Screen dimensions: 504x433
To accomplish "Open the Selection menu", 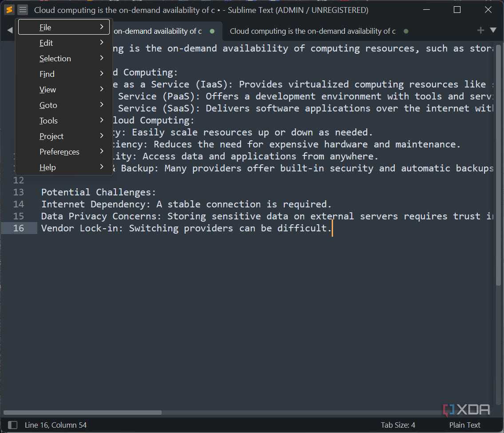I will tap(63, 58).
